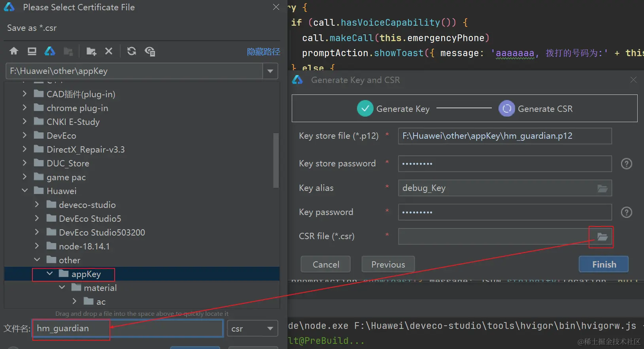Image resolution: width=644 pixels, height=349 pixels.
Task: Select the chrome plug-in folder row
Action: (x=142, y=108)
